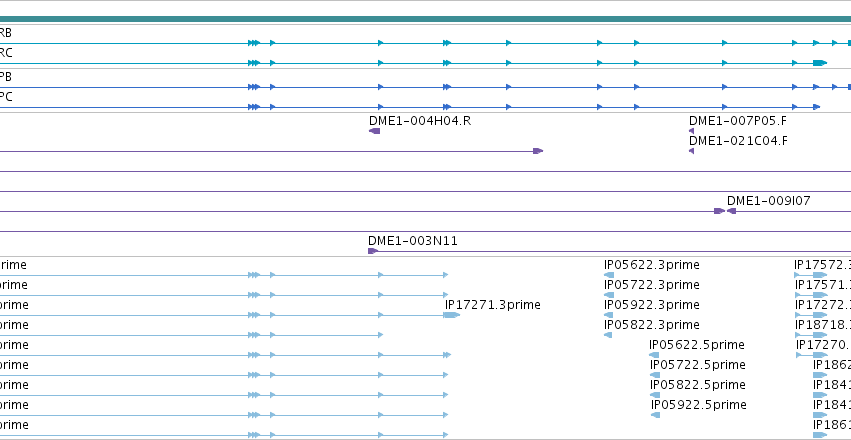Image resolution: width=851 pixels, height=440 pixels.
Task: Select the IP05622.3prime label
Action: point(652,265)
